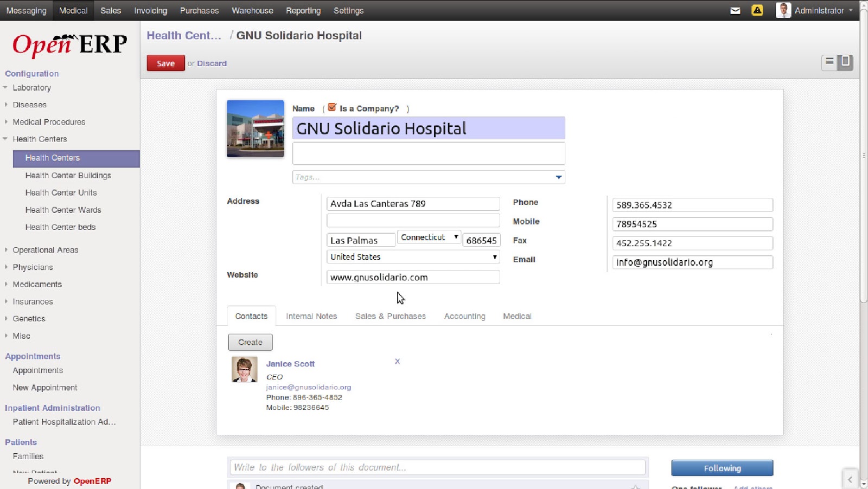Open the Tags dropdown arrow
This screenshot has height=489, width=868.
tap(559, 177)
